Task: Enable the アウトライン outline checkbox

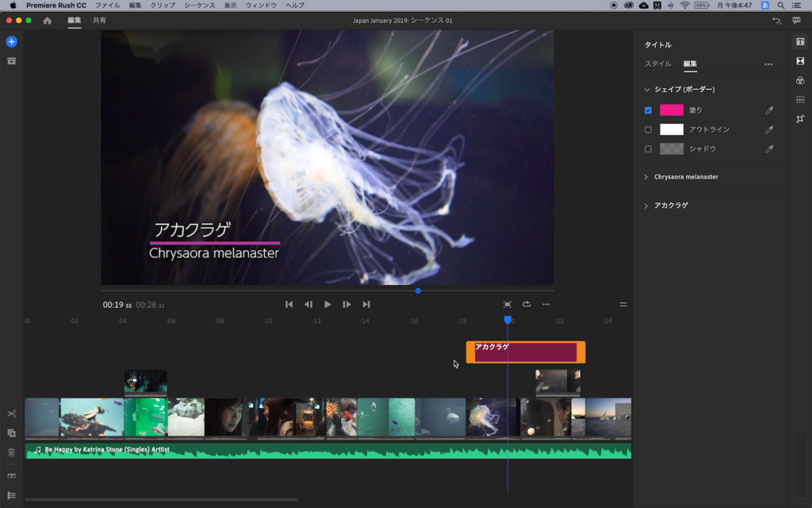Action: pos(648,129)
